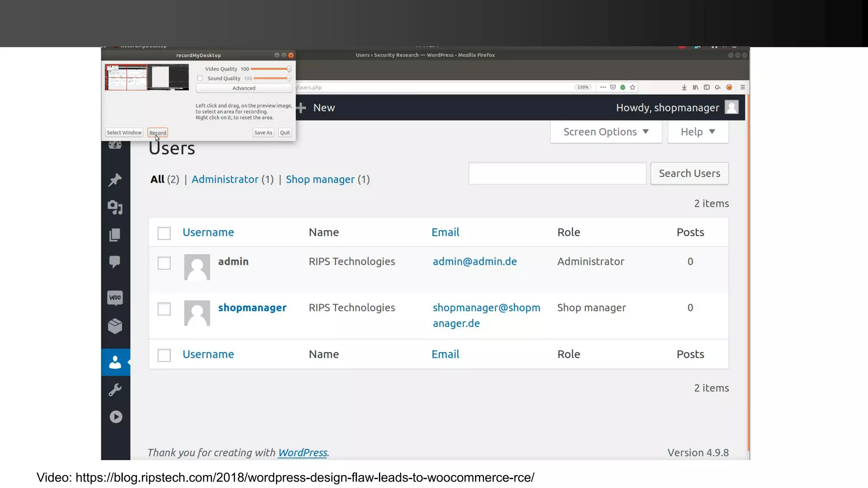
Task: Expand the Screen Options dropdown
Action: pyautogui.click(x=606, y=132)
